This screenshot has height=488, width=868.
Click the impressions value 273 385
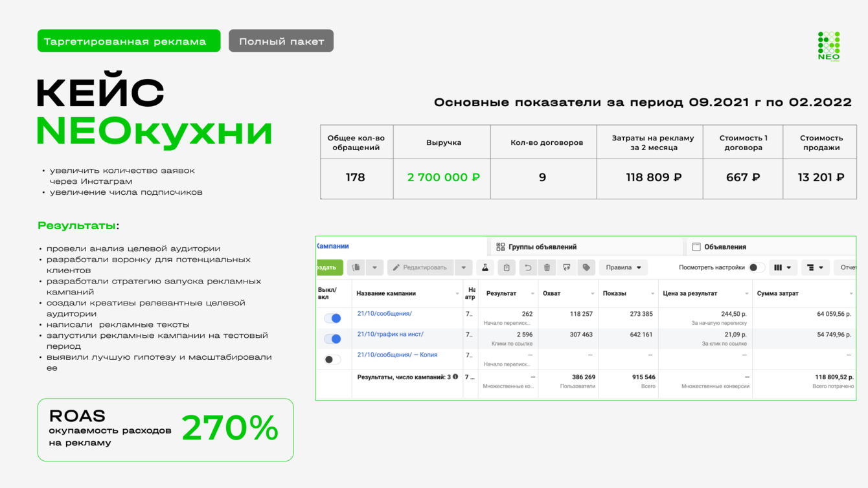641,314
